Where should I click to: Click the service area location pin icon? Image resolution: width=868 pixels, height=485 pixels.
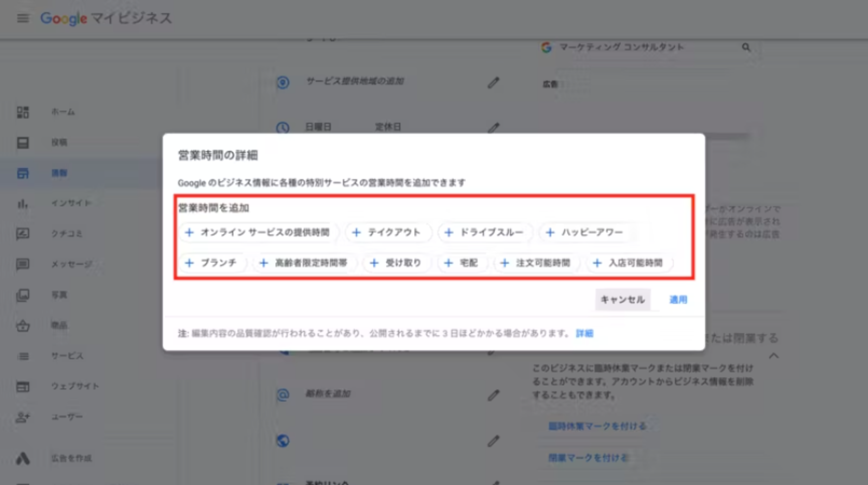[x=283, y=82]
